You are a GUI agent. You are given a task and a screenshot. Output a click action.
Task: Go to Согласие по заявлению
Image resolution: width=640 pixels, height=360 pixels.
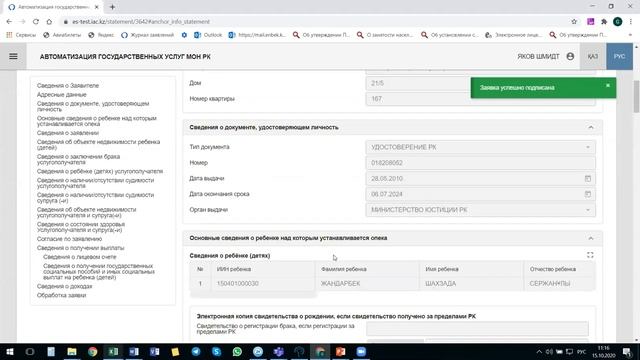(69, 239)
